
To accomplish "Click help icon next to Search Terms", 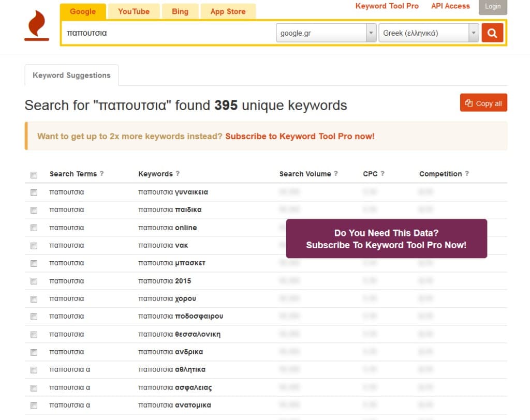I will coord(102,173).
